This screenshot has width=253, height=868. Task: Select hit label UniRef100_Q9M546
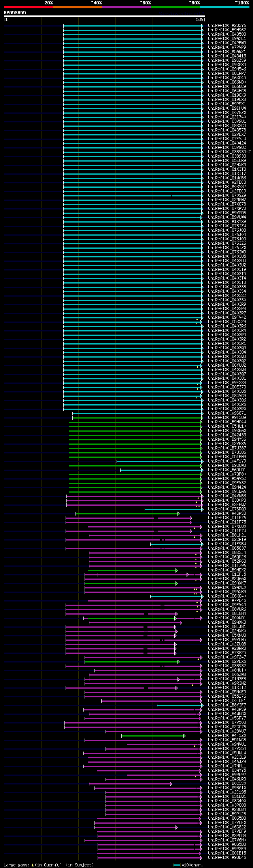click(x=227, y=69)
